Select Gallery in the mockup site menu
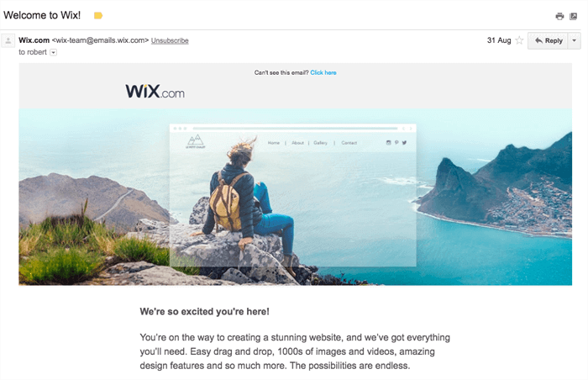The image size is (588, 380). coord(320,143)
